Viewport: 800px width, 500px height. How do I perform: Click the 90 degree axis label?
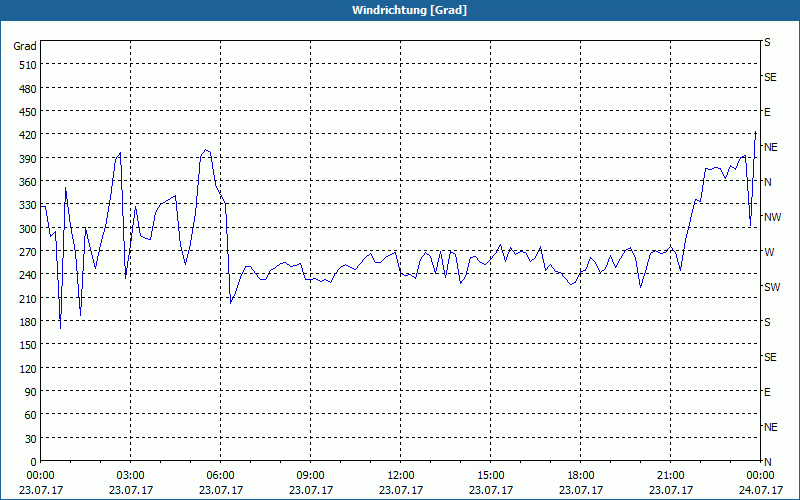(31, 392)
